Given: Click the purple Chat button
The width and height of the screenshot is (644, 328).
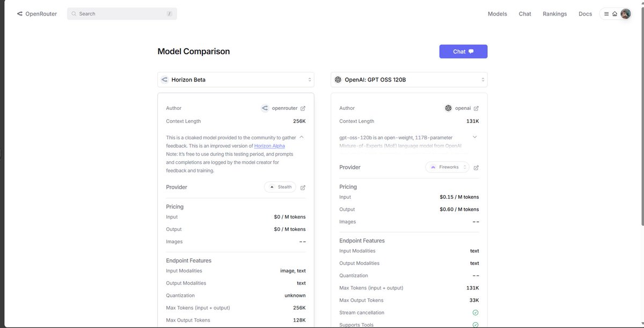Looking at the screenshot, I should click(x=463, y=51).
